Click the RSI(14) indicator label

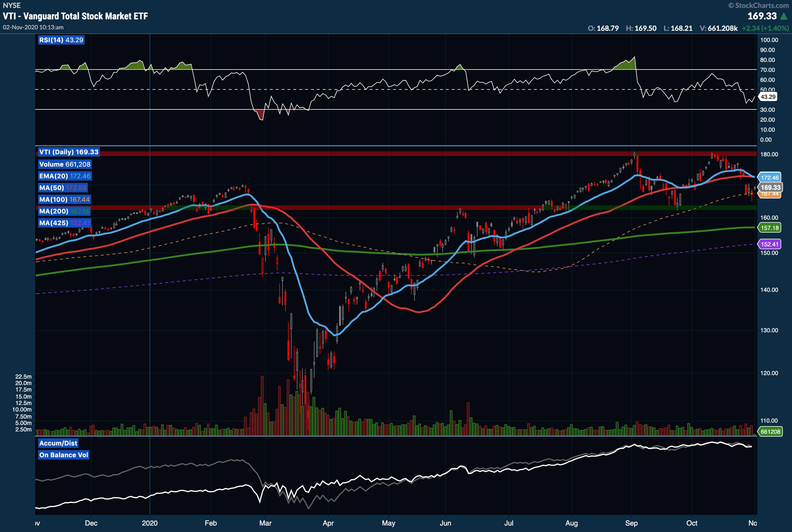(x=61, y=40)
